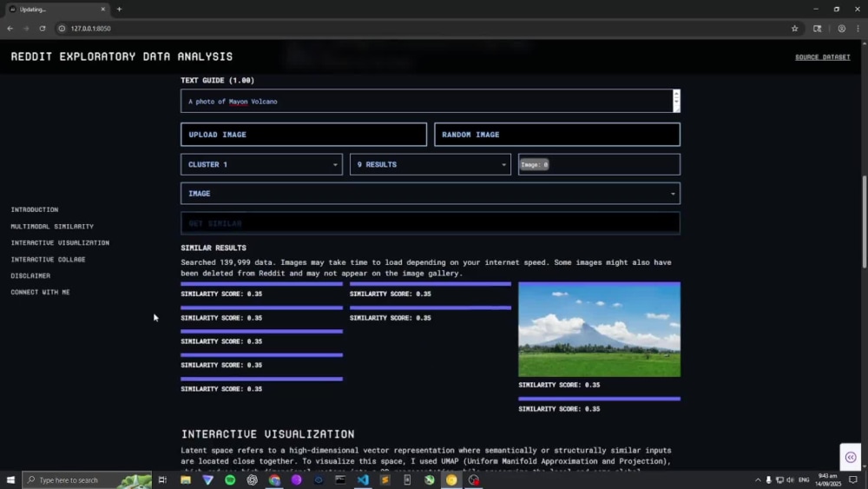
Task: Open Task View on the taskbar
Action: pyautogui.click(x=162, y=479)
